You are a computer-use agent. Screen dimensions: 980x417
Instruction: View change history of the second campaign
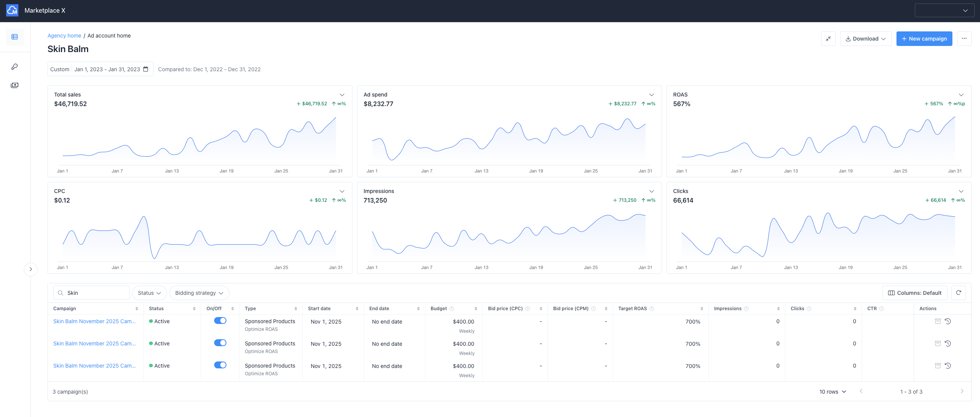948,343
